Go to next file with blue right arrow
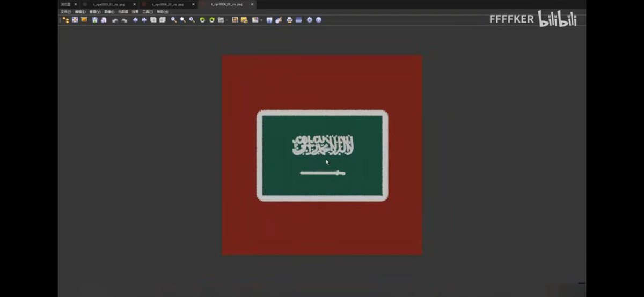The image size is (644, 297). tap(144, 20)
